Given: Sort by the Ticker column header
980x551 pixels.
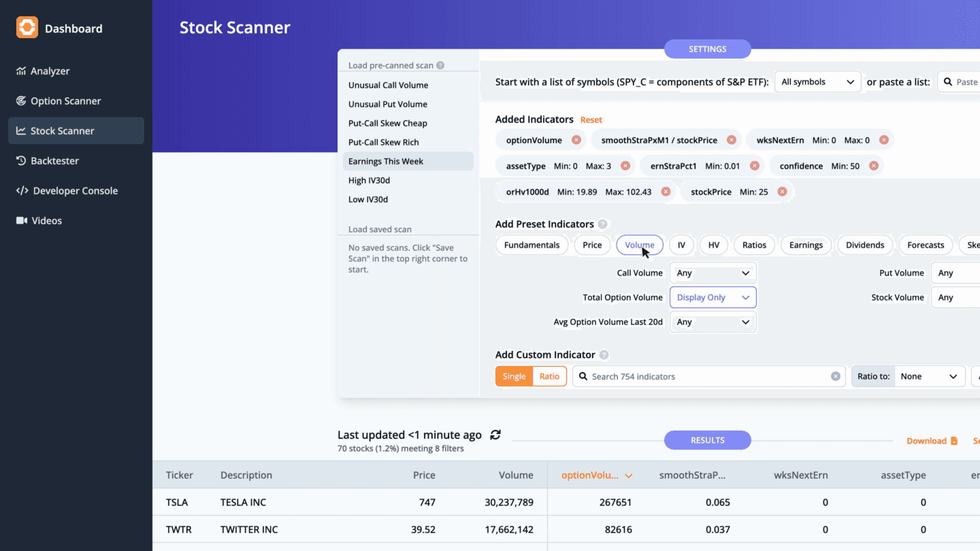Looking at the screenshot, I should pos(180,475).
